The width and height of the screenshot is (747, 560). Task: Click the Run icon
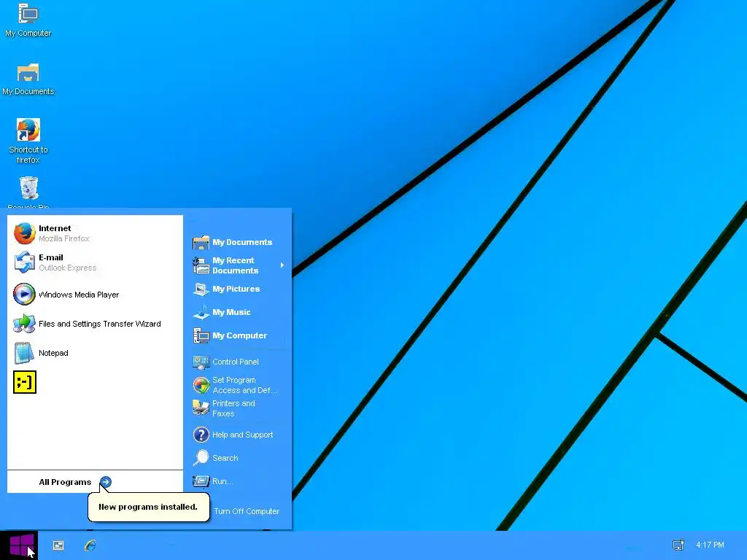click(x=201, y=481)
